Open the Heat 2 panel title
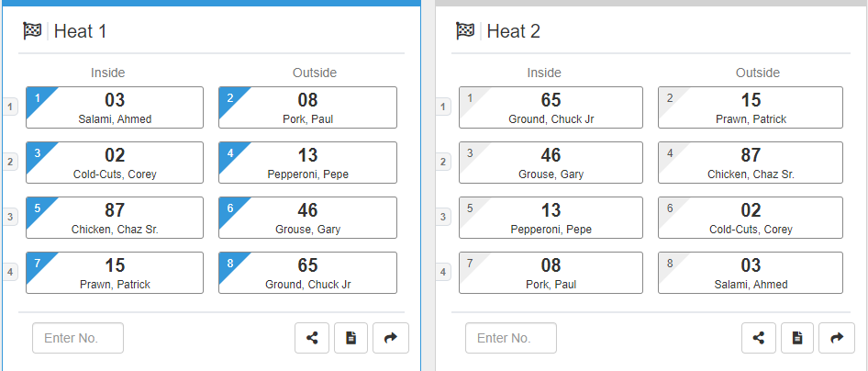The height and width of the screenshot is (371, 868). (513, 31)
